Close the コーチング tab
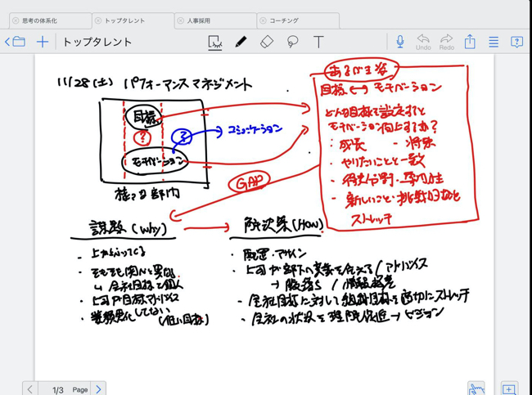532x395 pixels. pyautogui.click(x=263, y=20)
